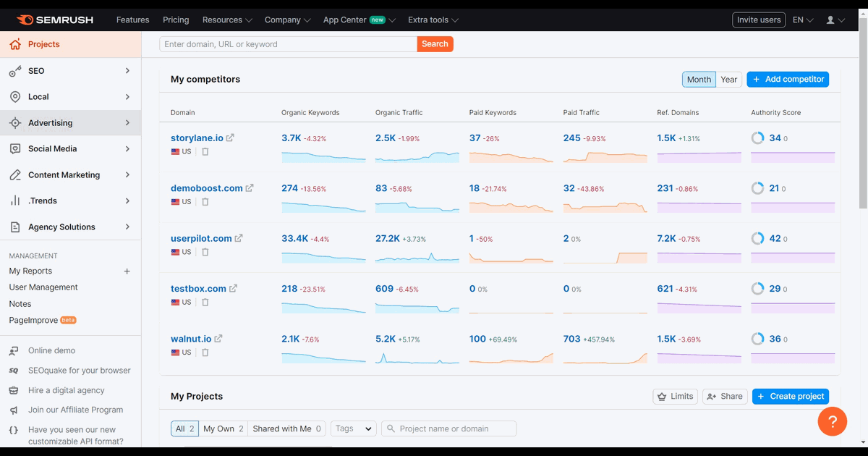Click the Add competitor button
The image size is (868, 456).
tap(788, 80)
